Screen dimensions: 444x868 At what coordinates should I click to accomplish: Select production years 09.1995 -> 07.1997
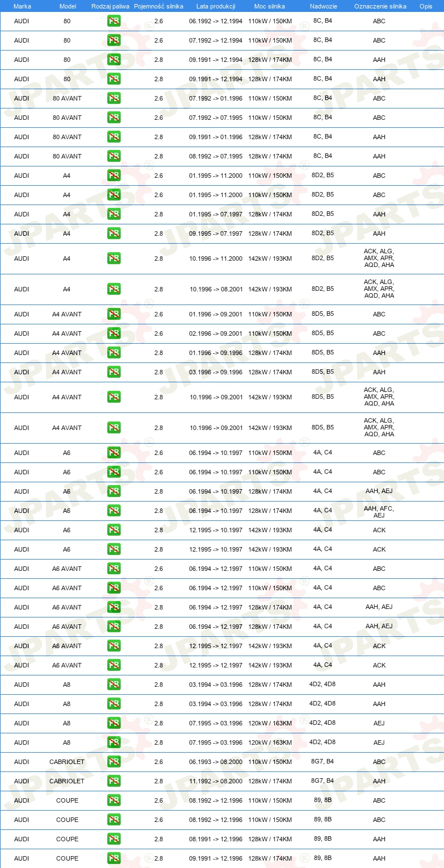pos(216,233)
